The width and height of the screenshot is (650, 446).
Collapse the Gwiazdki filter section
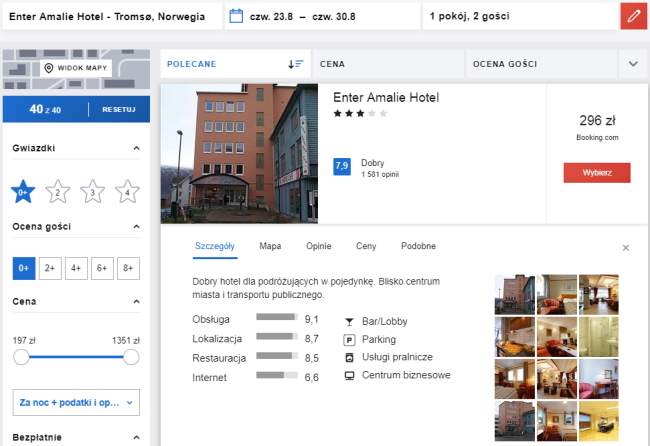tap(135, 149)
